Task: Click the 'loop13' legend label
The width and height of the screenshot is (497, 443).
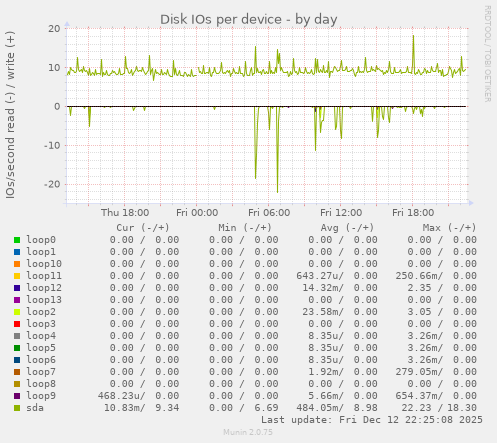Action: 44,300
